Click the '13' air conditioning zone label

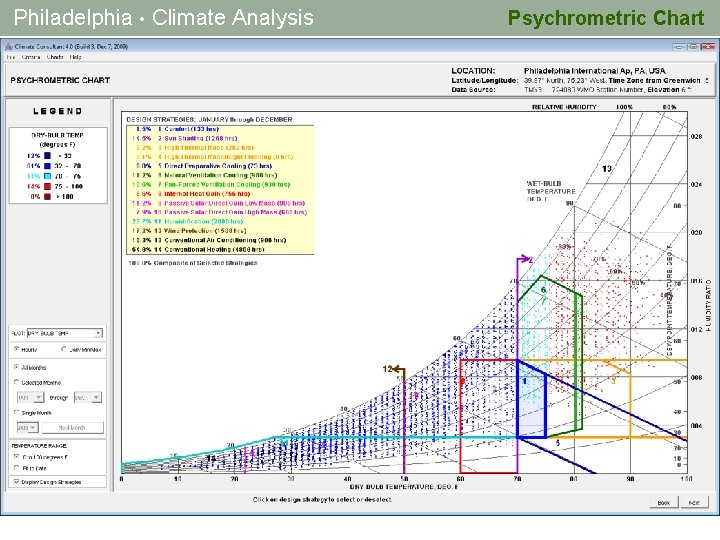[x=607, y=169]
